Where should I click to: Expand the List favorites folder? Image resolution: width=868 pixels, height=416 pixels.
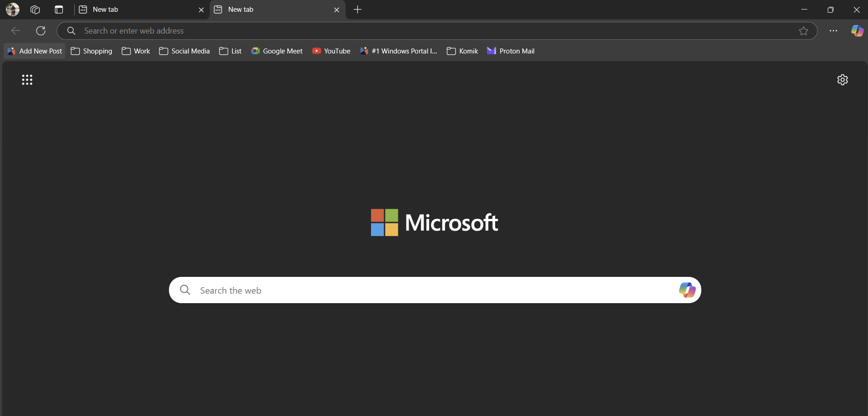230,51
